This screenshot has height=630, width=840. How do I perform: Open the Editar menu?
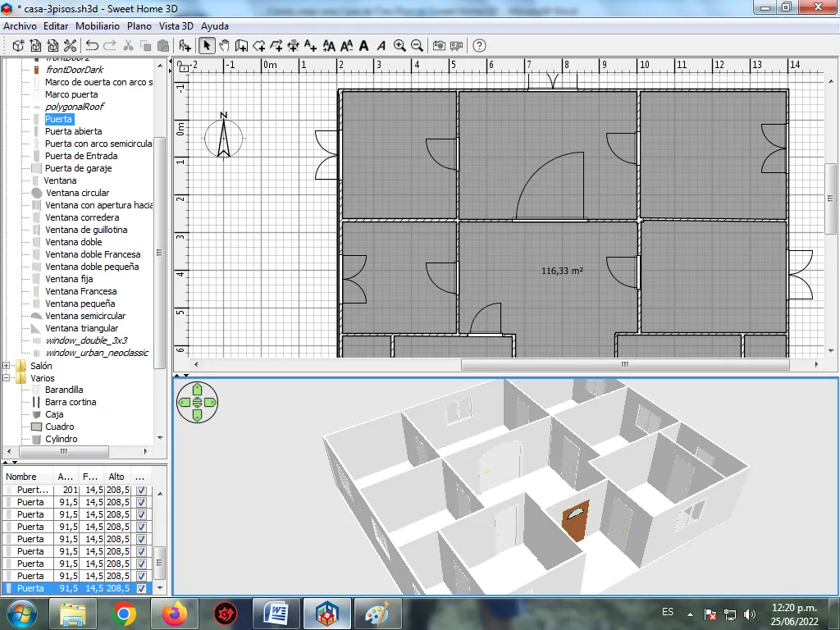point(56,26)
